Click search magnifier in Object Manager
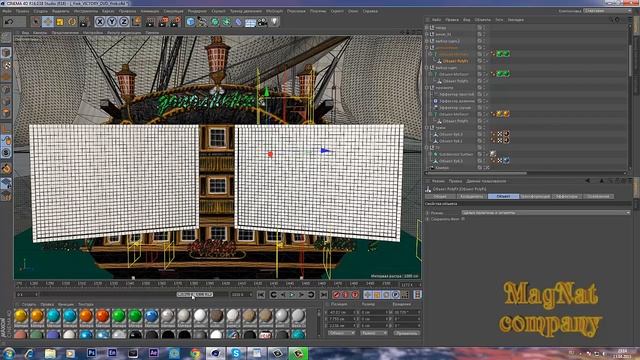Viewport: 640px width, 360px height. pyautogui.click(x=611, y=20)
